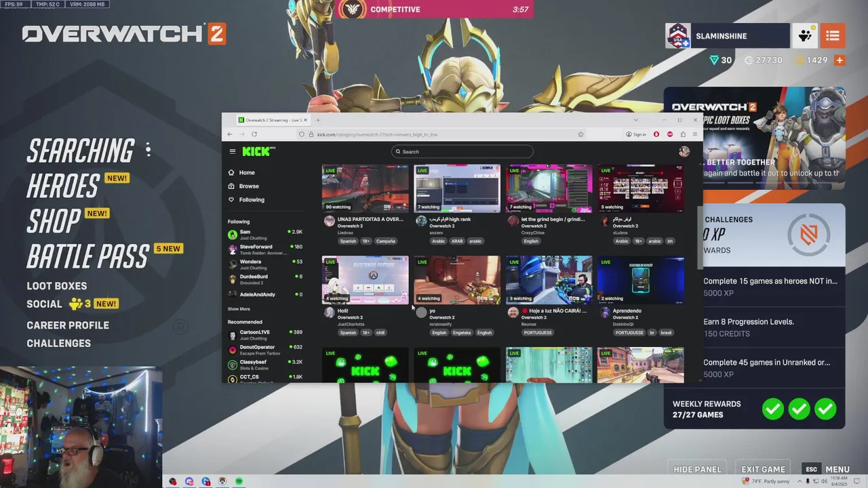Click the Campaña tag under Liednax stream
Viewport: 868px width, 488px height.
[x=386, y=241]
